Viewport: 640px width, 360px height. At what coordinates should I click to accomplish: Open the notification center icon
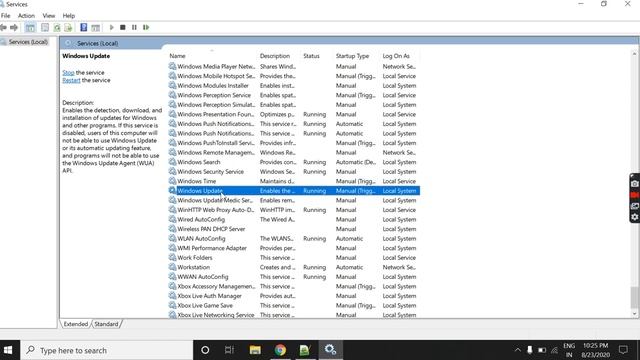point(623,350)
